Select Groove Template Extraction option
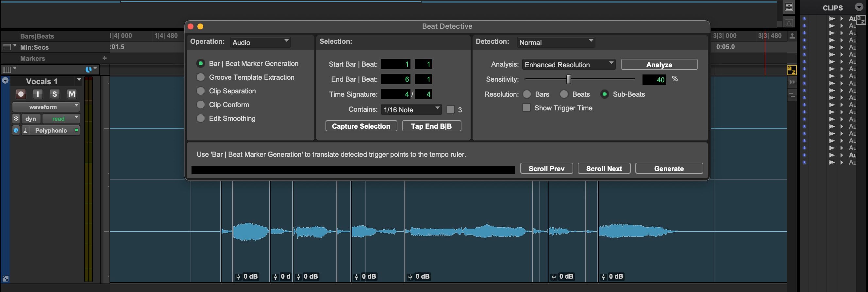Screen dimensions: 868x292 200,77
